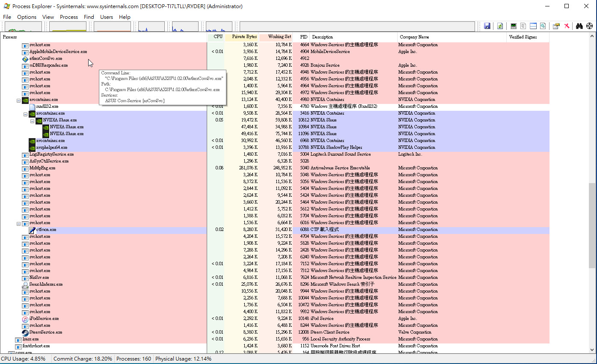Click the magnifier icon beside SearchIndexer.exe
The width and height of the screenshot is (597, 364).
(25, 284)
